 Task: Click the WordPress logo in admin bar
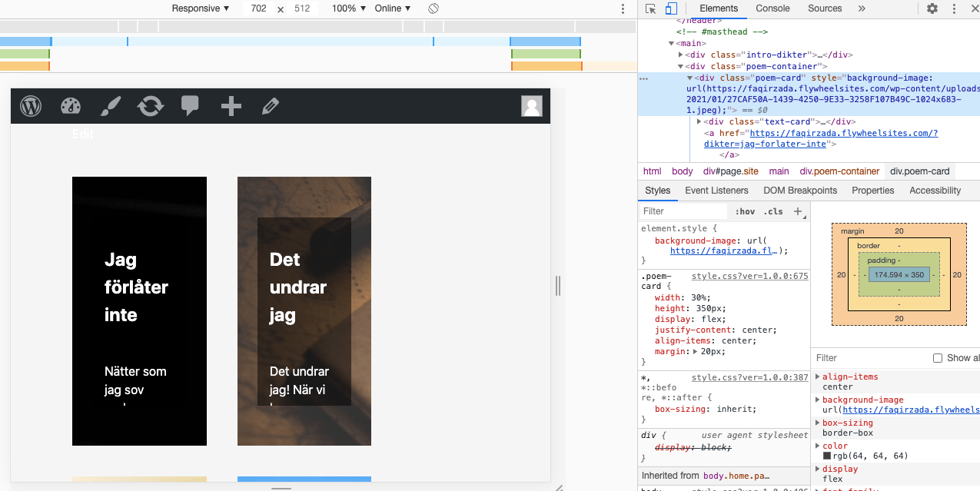click(x=31, y=106)
